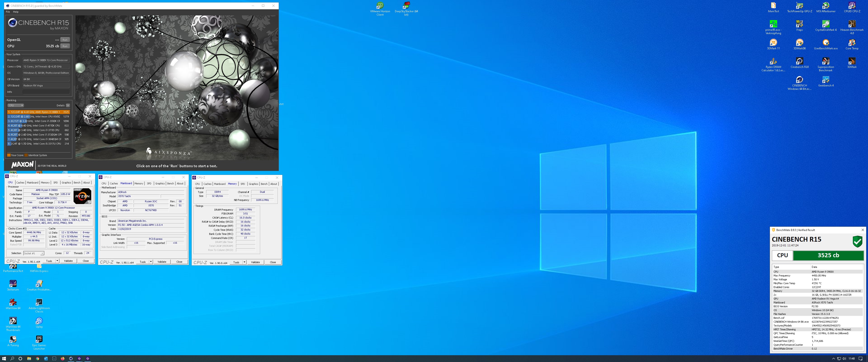Select the Intel Core i7-4770K ranking row
This screenshot has width=868, height=362.
click(38, 126)
